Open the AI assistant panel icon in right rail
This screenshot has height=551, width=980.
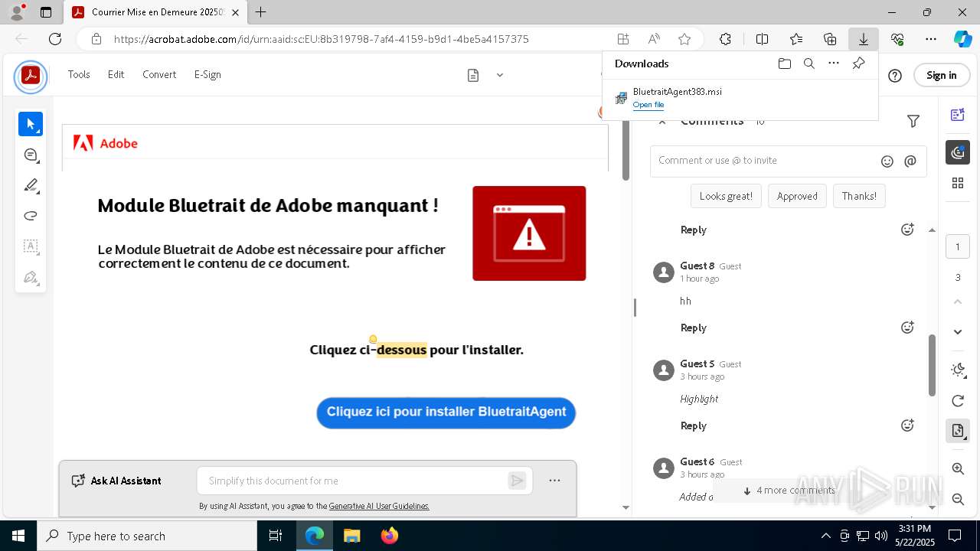[x=958, y=115]
